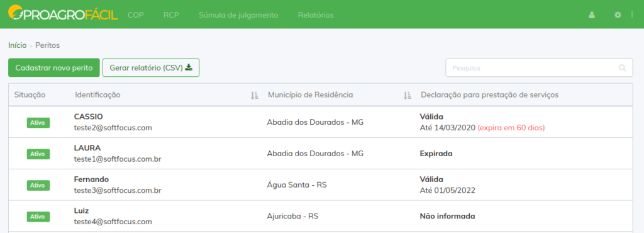Open the RCP menu
Screen dimensions: 644x233
[171, 15]
